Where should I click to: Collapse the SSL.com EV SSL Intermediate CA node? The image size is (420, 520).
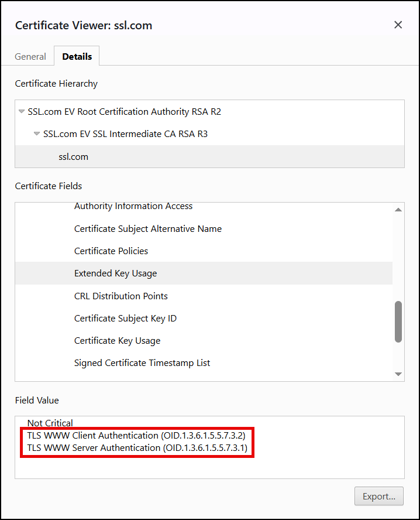click(x=37, y=134)
